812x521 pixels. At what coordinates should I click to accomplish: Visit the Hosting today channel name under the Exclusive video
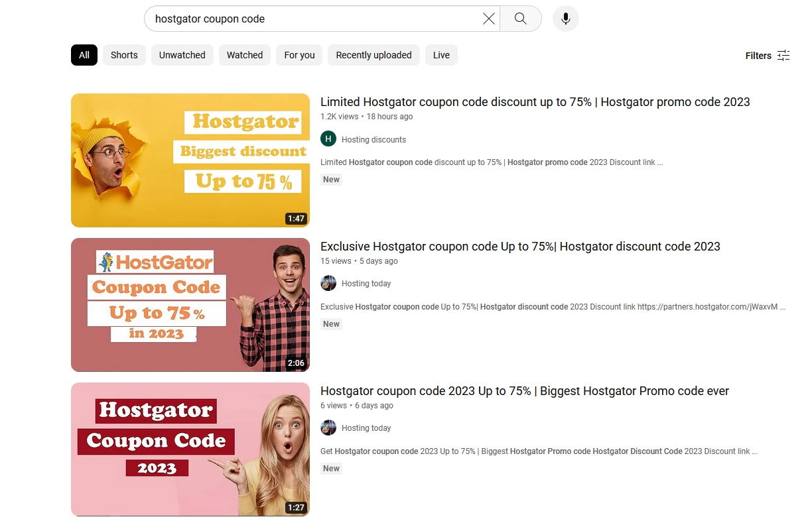[x=366, y=284]
